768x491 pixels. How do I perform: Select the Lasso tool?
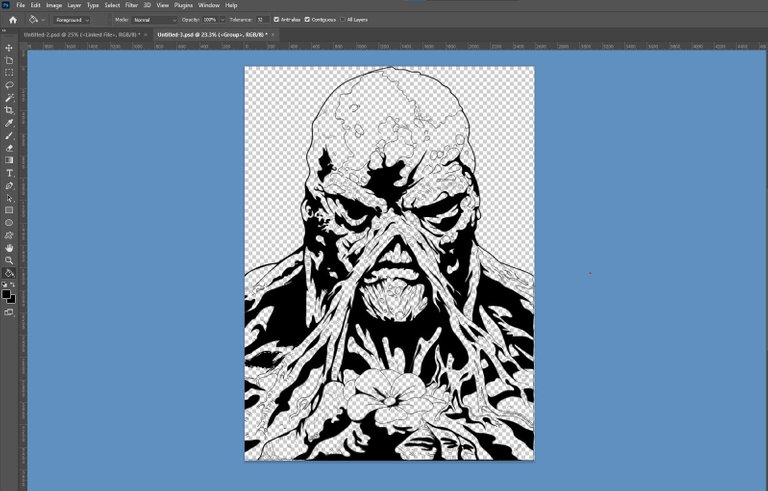tap(9, 85)
